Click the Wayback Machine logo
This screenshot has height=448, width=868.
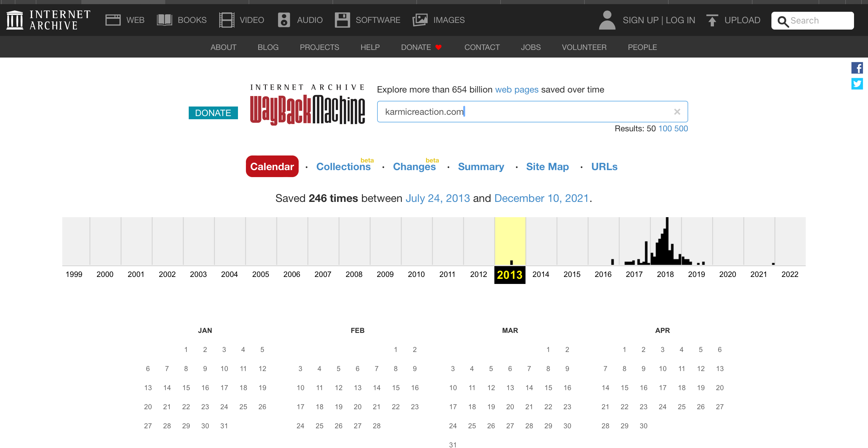tap(307, 105)
